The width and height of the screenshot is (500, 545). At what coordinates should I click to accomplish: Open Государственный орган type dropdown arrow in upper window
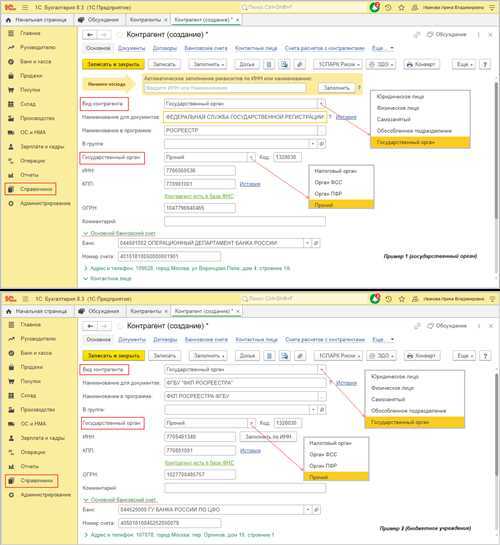(251, 157)
